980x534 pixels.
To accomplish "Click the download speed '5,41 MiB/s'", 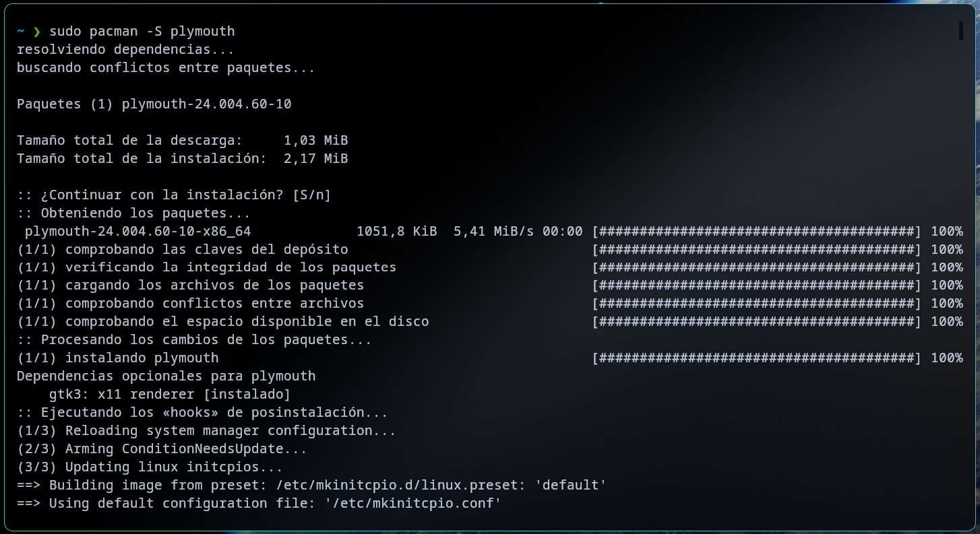I will (x=493, y=231).
